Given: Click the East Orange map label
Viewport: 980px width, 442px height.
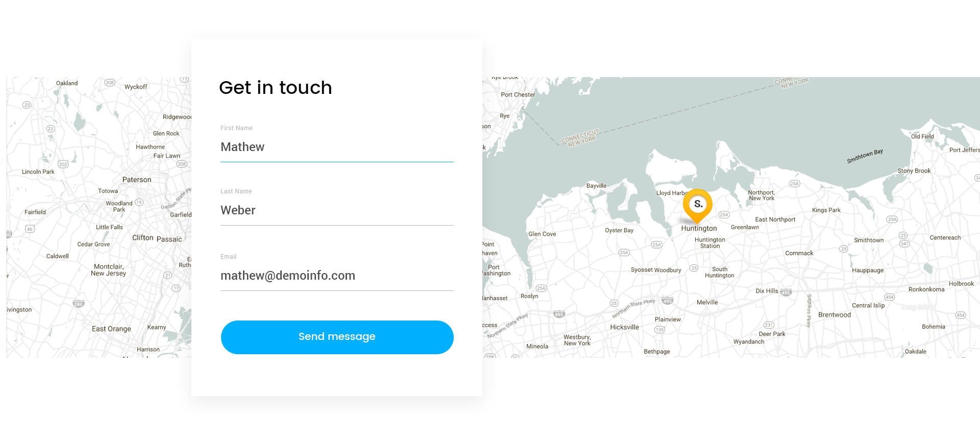Looking at the screenshot, I should pyautogui.click(x=111, y=329).
